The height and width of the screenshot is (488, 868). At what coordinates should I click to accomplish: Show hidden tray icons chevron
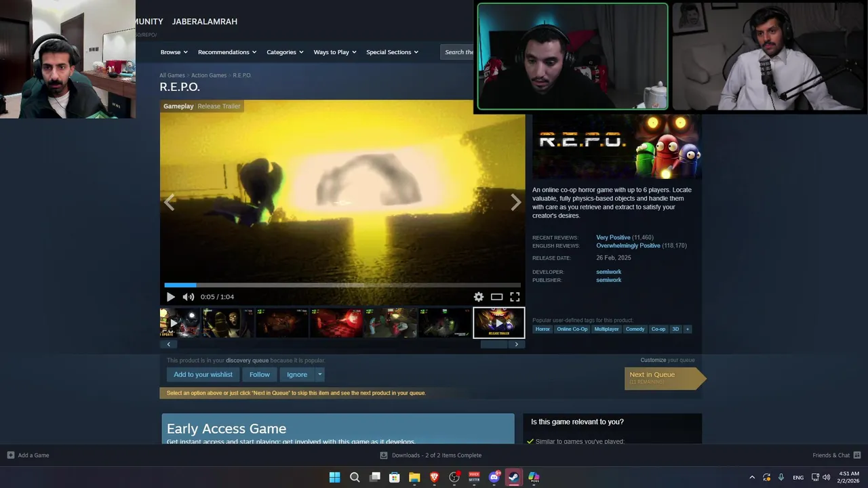pos(751,477)
